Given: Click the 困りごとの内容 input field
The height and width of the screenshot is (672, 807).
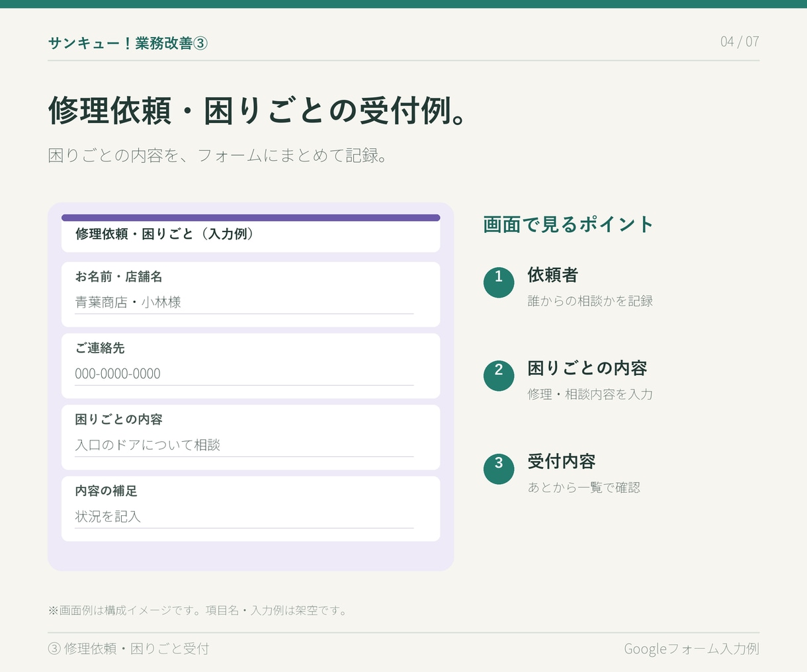Looking at the screenshot, I should click(244, 445).
